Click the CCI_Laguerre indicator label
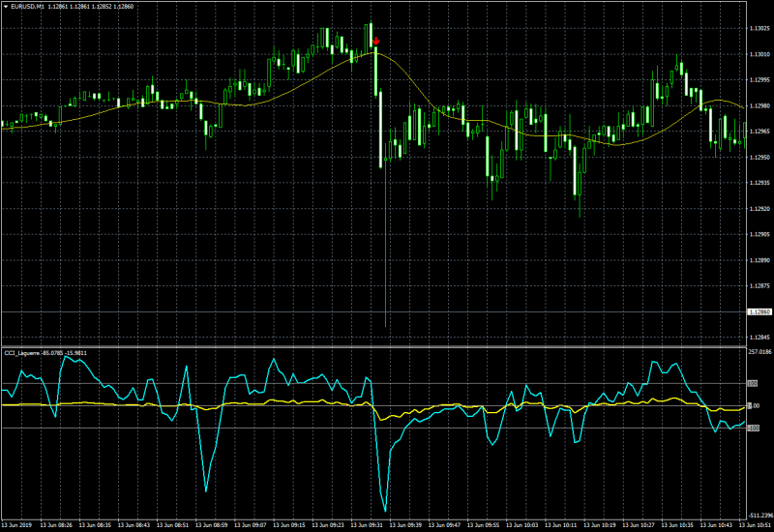774x532 pixels. coord(21,353)
